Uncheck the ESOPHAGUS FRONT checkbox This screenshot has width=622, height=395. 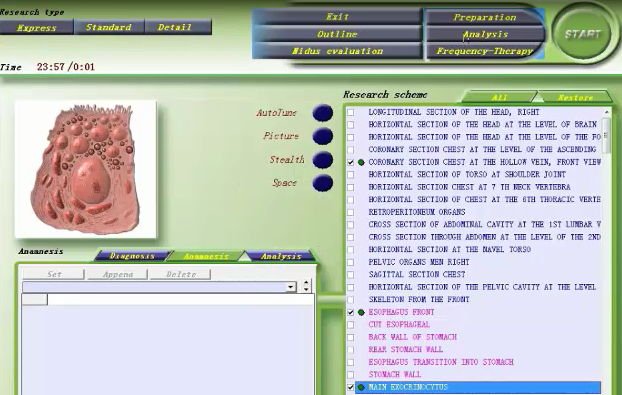(x=351, y=312)
